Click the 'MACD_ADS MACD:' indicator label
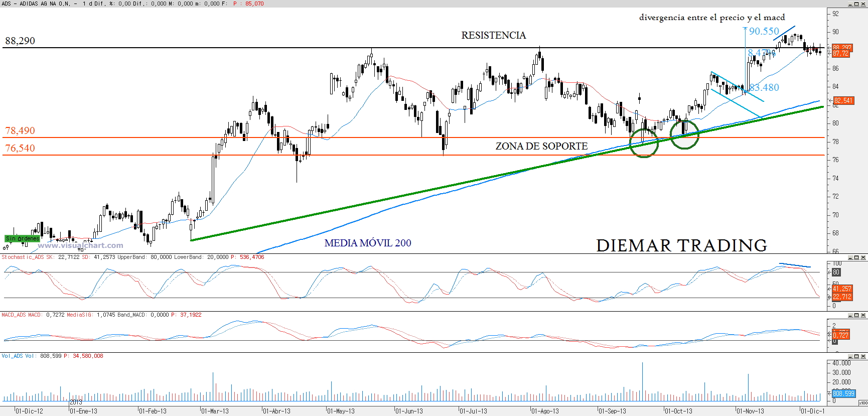 coord(22,315)
